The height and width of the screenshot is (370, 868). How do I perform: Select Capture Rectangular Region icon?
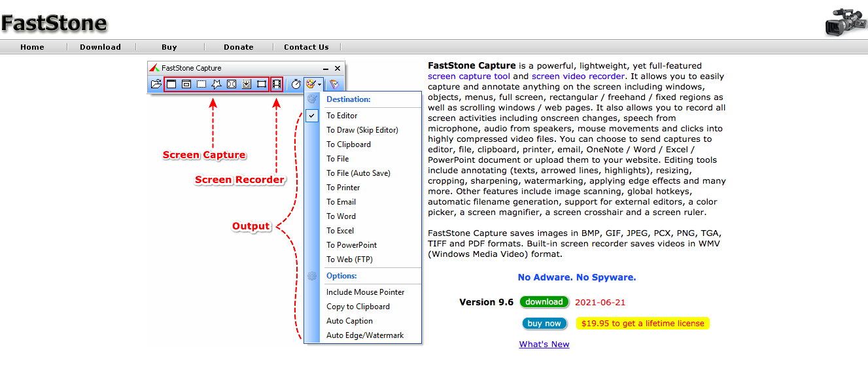pos(201,84)
